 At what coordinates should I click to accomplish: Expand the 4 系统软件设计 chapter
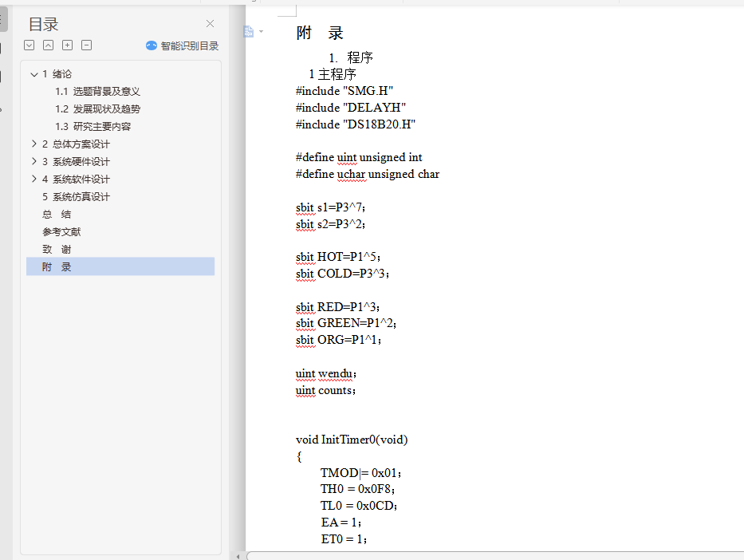(33, 179)
